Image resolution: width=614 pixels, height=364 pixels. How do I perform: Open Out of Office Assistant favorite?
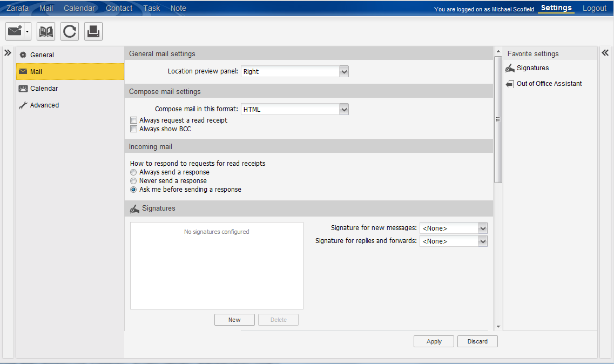pos(549,84)
